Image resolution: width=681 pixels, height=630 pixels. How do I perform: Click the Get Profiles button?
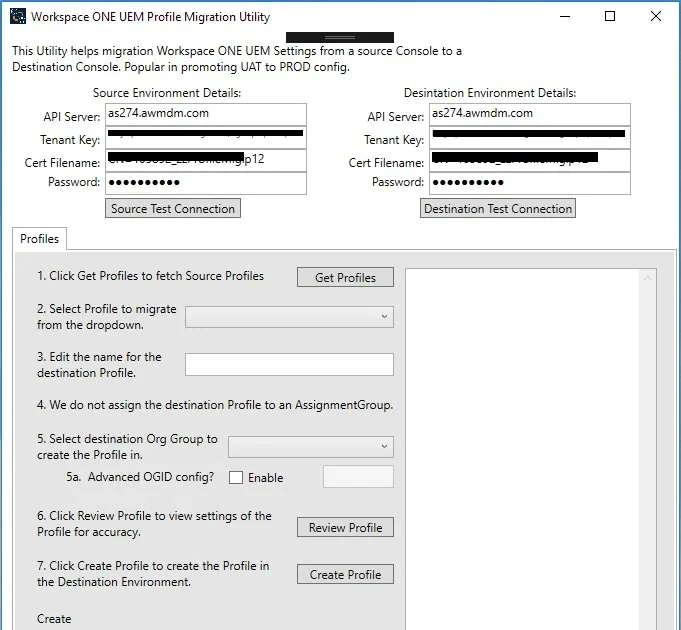pyautogui.click(x=345, y=277)
